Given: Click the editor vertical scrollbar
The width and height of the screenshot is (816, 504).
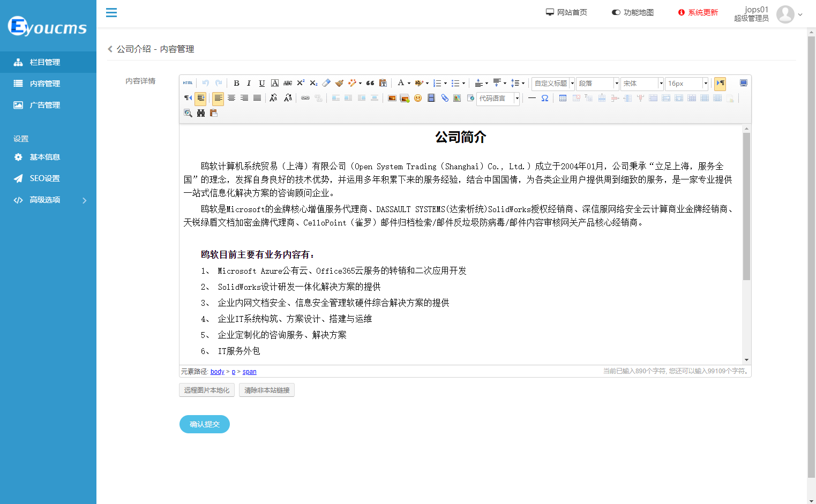Looking at the screenshot, I should pyautogui.click(x=746, y=207).
